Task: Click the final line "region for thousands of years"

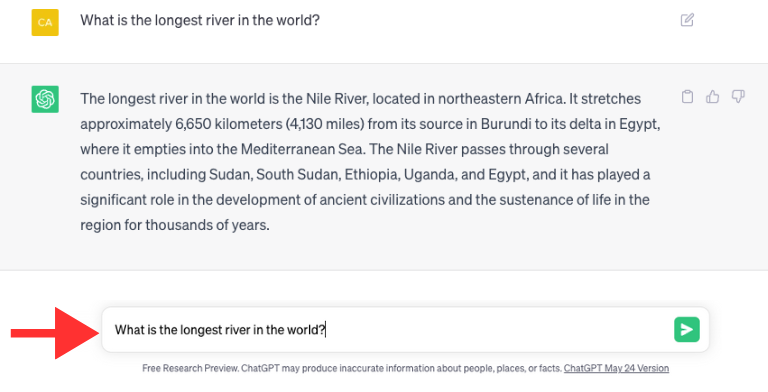Action: [173, 225]
